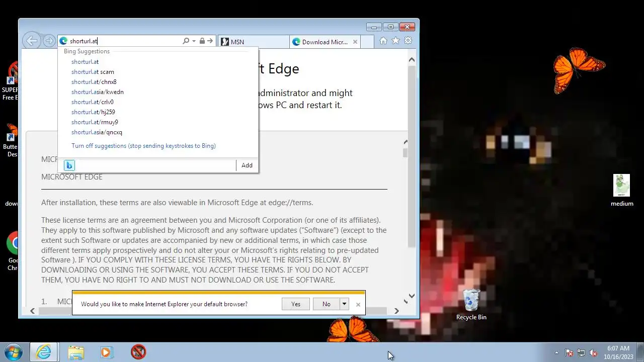Click 'Turn off suggestions' link
The image size is (644, 362).
(x=143, y=146)
